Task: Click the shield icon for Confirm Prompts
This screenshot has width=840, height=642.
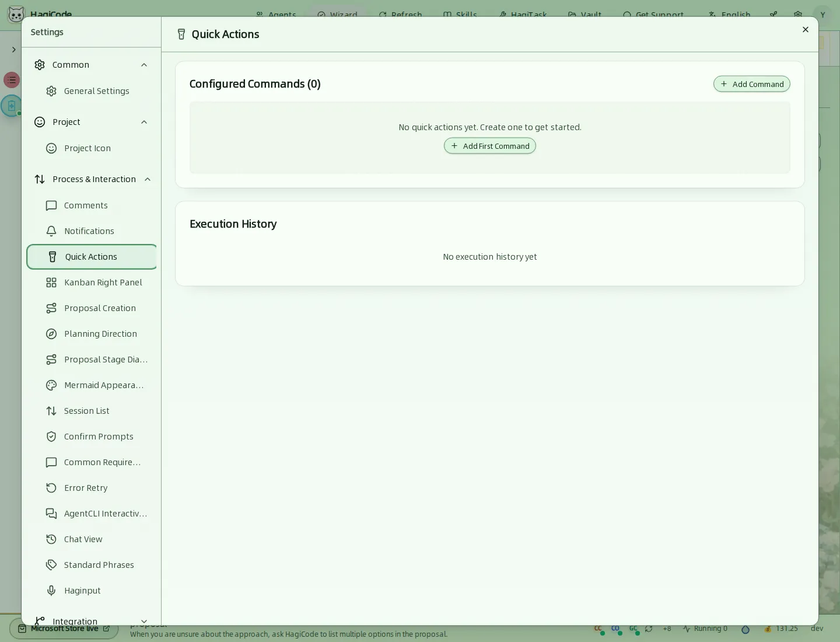Action: coord(51,437)
